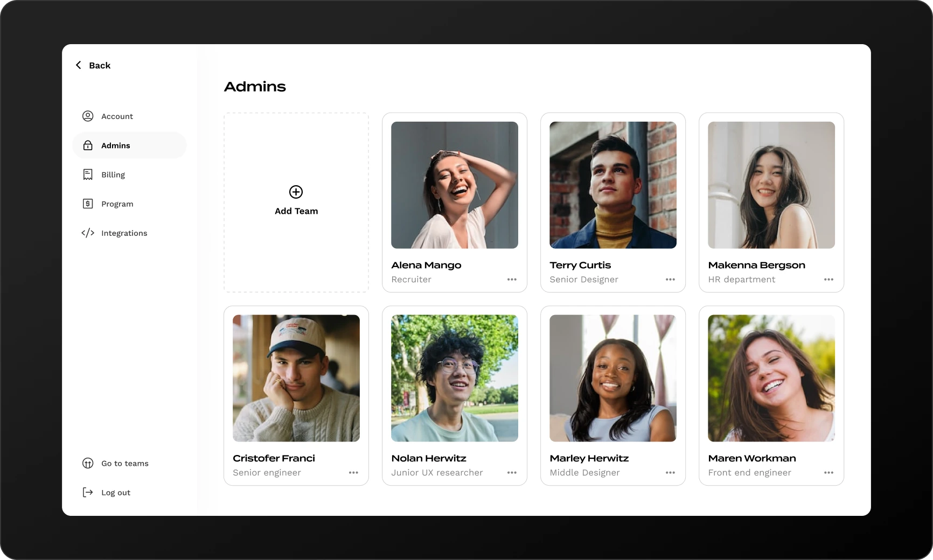Open the Billing menu label
Image resolution: width=933 pixels, height=560 pixels.
113,174
